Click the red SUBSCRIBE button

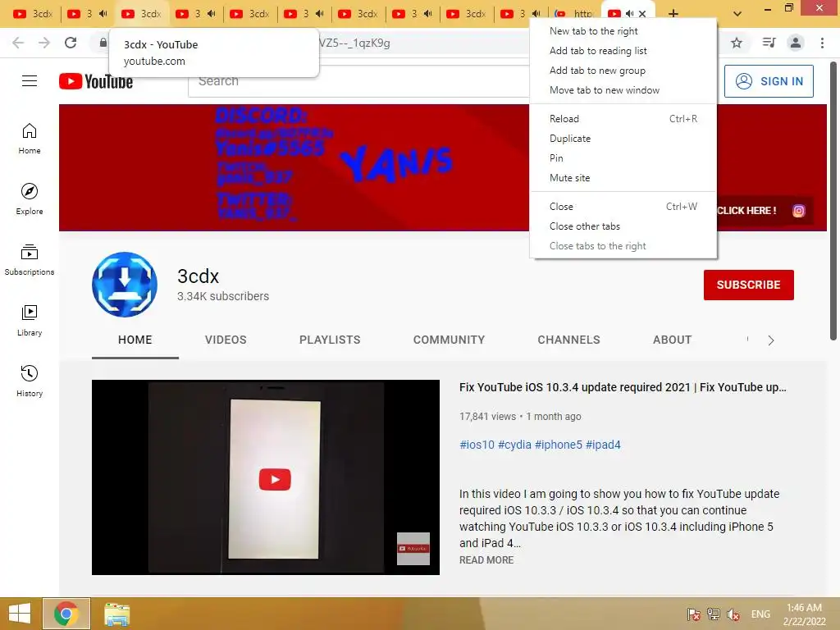click(x=748, y=285)
